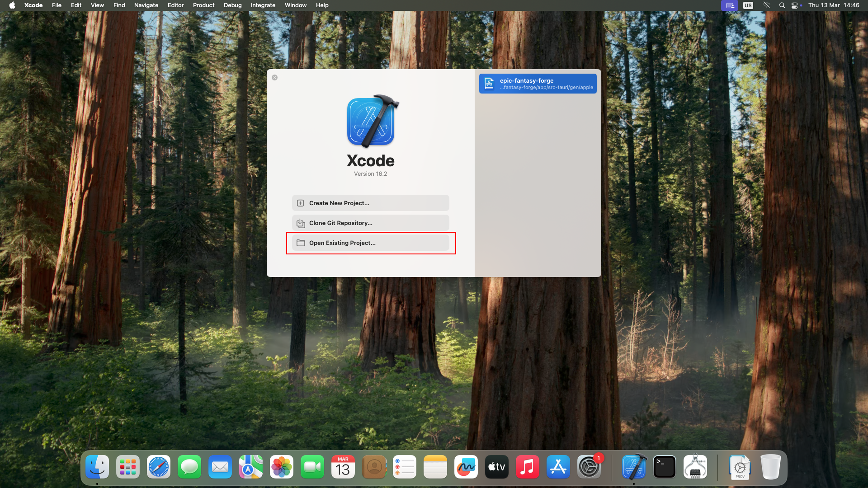Click the date and time Thu 13 Mar
868x488 pixels.
834,5
